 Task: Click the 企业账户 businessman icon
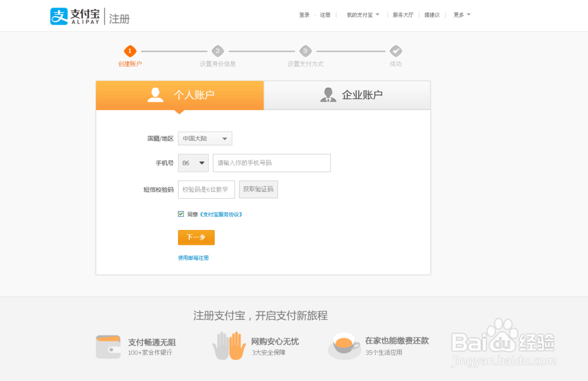[x=328, y=95]
